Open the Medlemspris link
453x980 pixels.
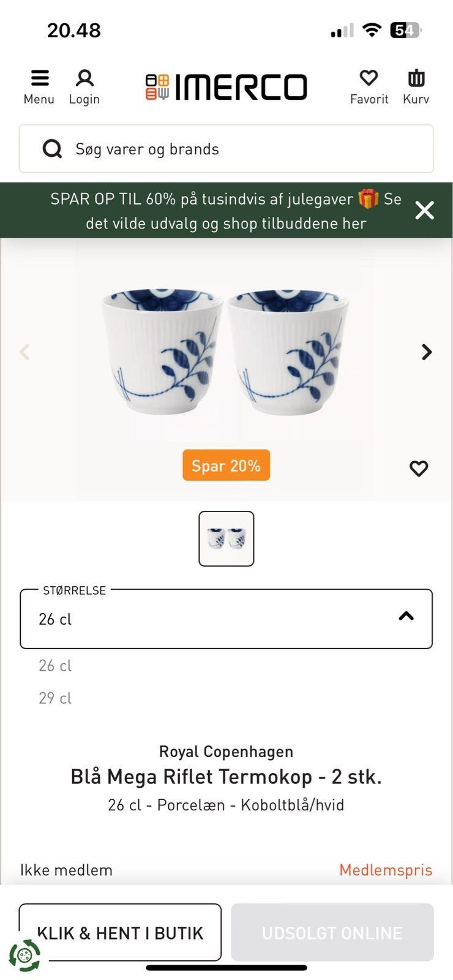point(386,870)
